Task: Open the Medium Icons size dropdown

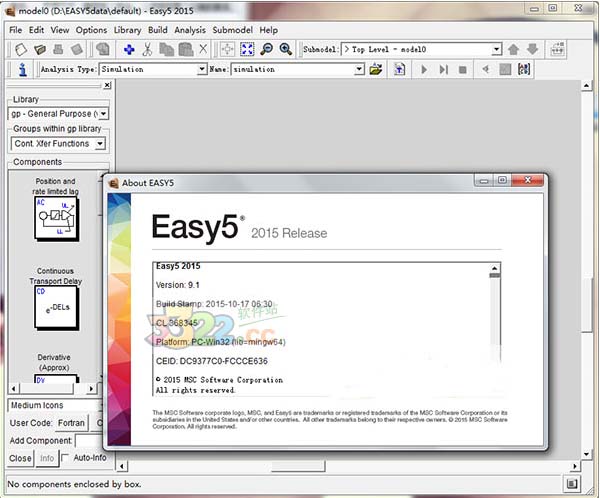Action: [x=55, y=405]
